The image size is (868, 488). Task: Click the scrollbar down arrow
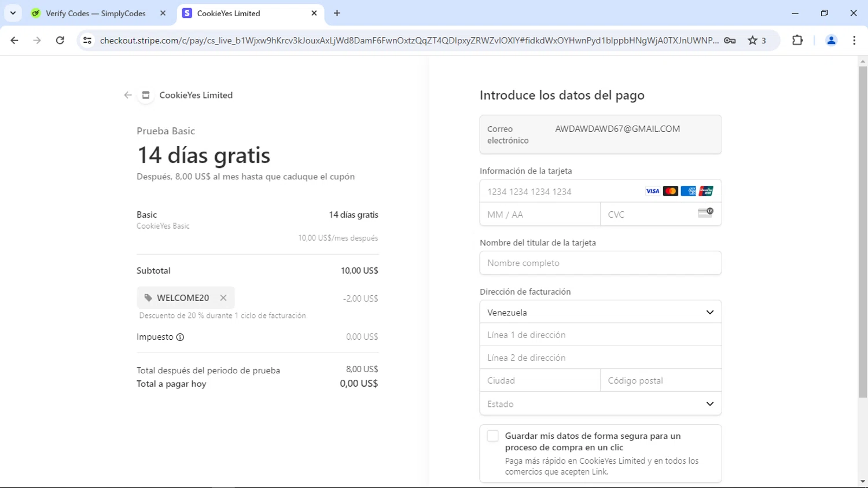863,482
